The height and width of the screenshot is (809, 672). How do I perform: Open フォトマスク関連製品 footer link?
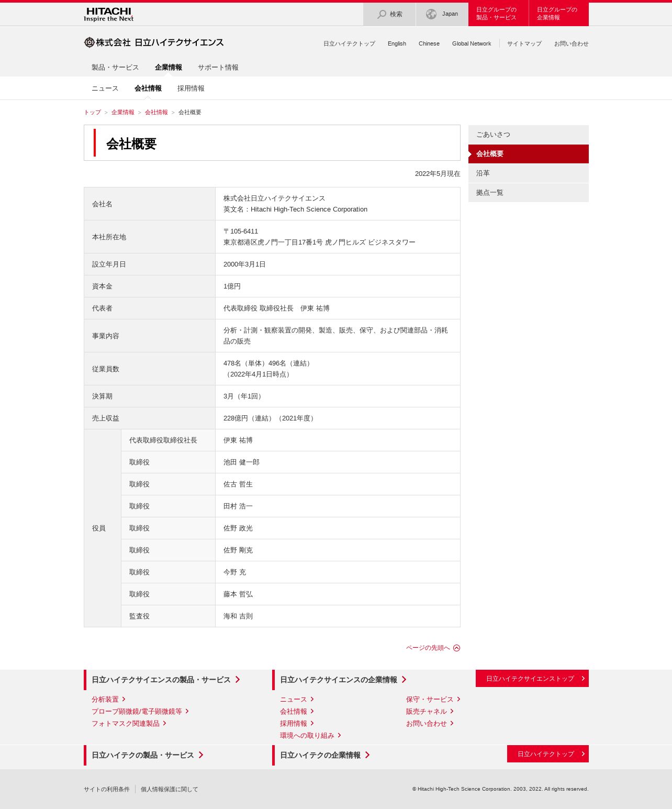129,724
